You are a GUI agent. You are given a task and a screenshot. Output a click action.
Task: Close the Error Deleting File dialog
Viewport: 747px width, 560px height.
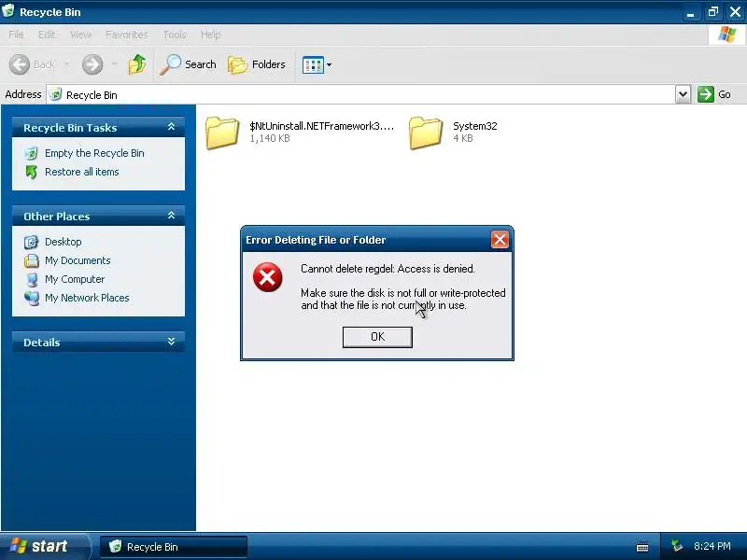(500, 240)
